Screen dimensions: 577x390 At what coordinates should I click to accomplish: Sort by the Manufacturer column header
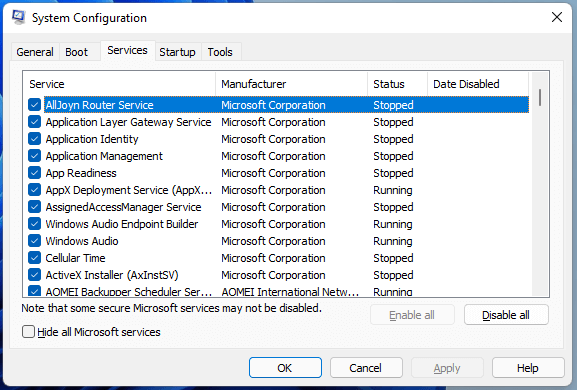pyautogui.click(x=291, y=84)
